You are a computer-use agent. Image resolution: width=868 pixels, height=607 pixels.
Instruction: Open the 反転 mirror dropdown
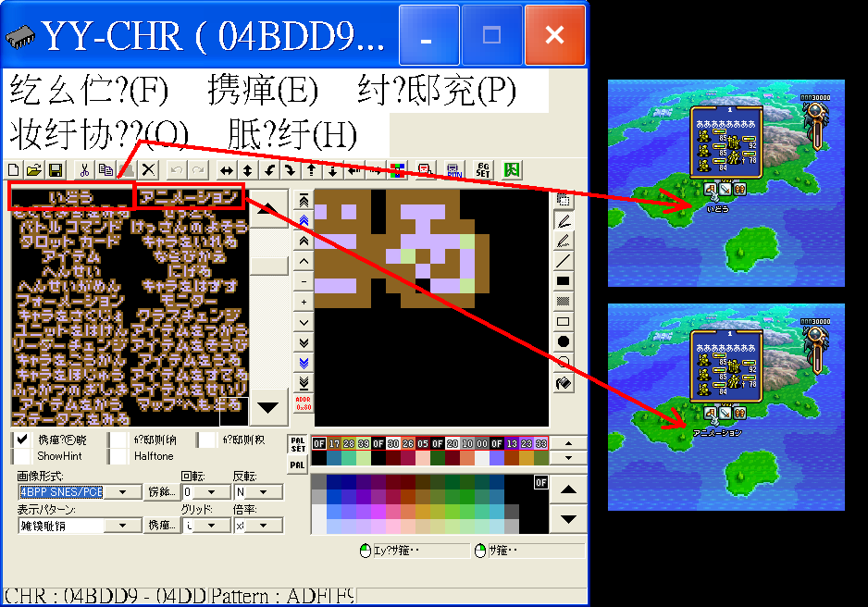click(264, 492)
